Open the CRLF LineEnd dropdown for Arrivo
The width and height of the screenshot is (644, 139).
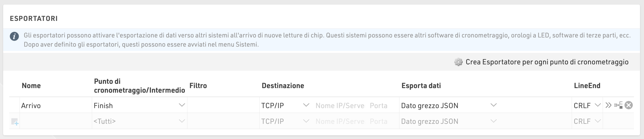(598, 105)
